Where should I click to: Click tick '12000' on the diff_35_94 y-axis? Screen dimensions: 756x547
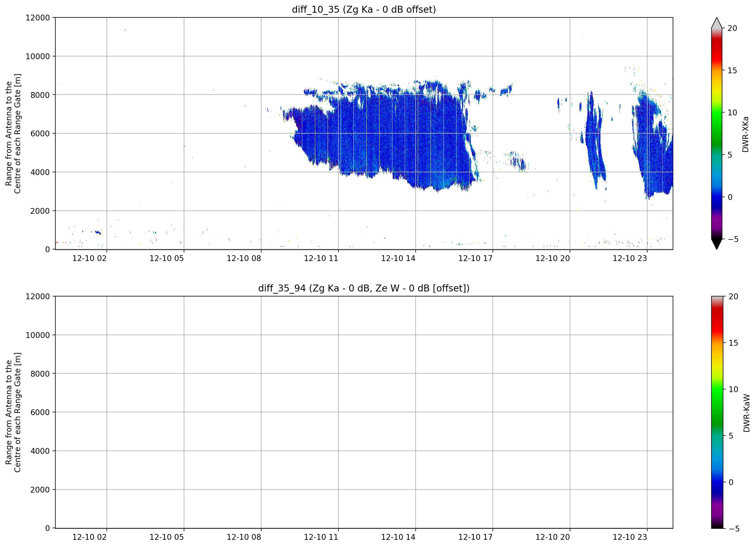[x=38, y=296]
